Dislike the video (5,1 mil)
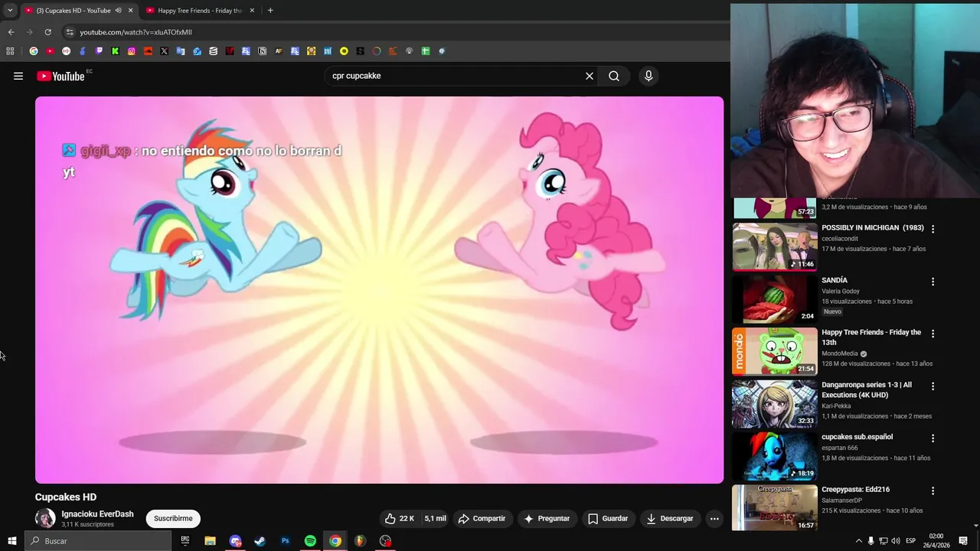The image size is (980, 551). pos(435,518)
